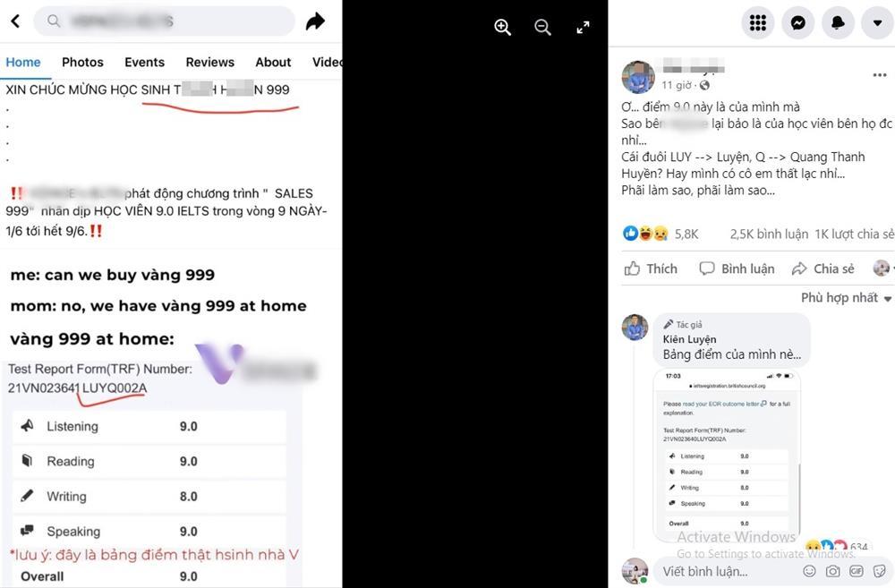Enter fullscreen photo view
Image resolution: width=895 pixels, height=588 pixels.
tap(583, 27)
